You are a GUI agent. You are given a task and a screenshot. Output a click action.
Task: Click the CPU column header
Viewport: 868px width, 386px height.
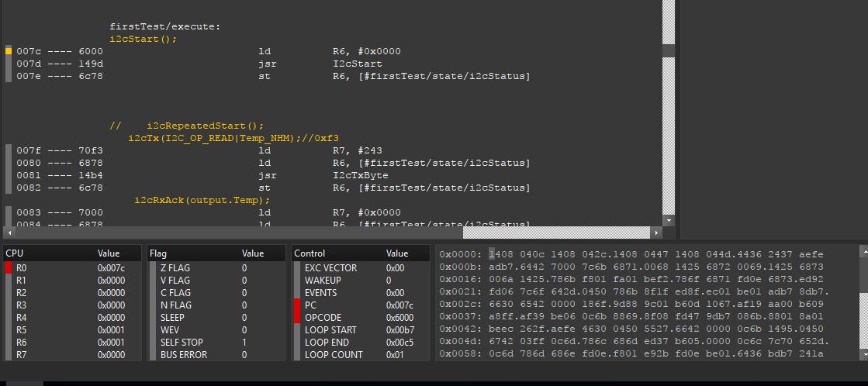(x=15, y=253)
